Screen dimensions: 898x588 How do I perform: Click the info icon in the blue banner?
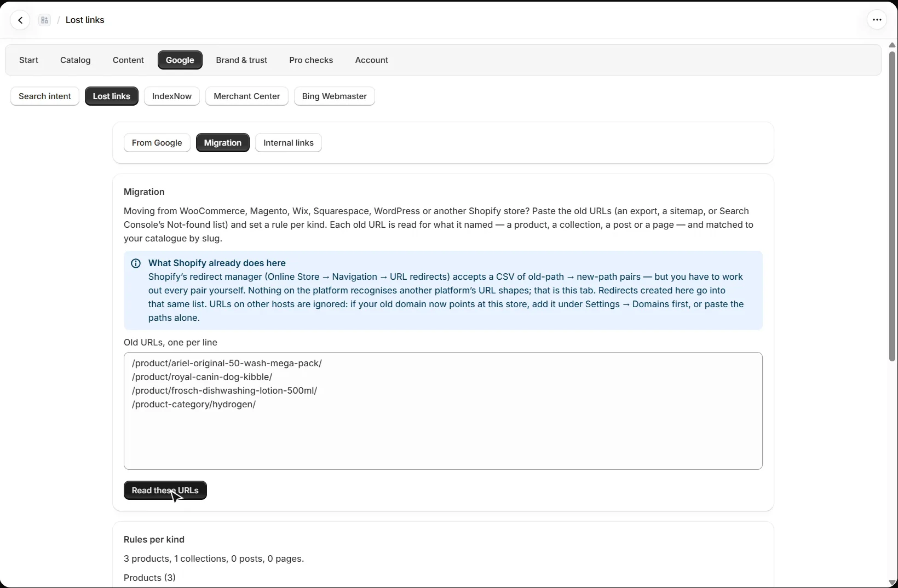pyautogui.click(x=136, y=263)
